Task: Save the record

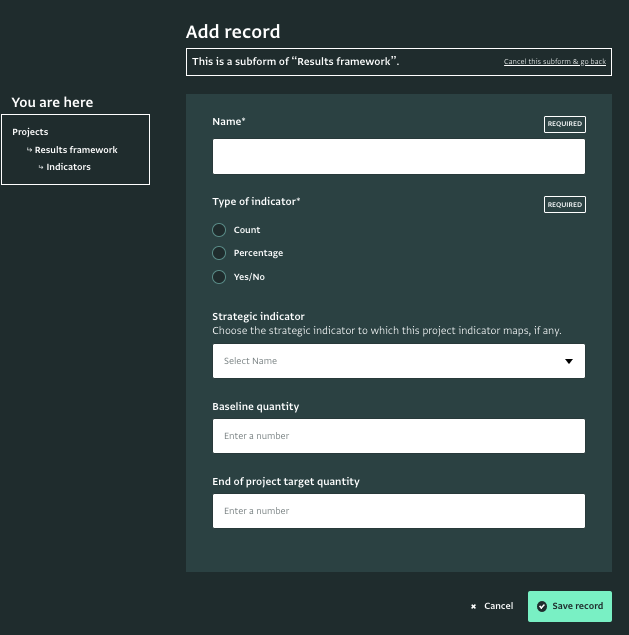Action: click(x=569, y=606)
